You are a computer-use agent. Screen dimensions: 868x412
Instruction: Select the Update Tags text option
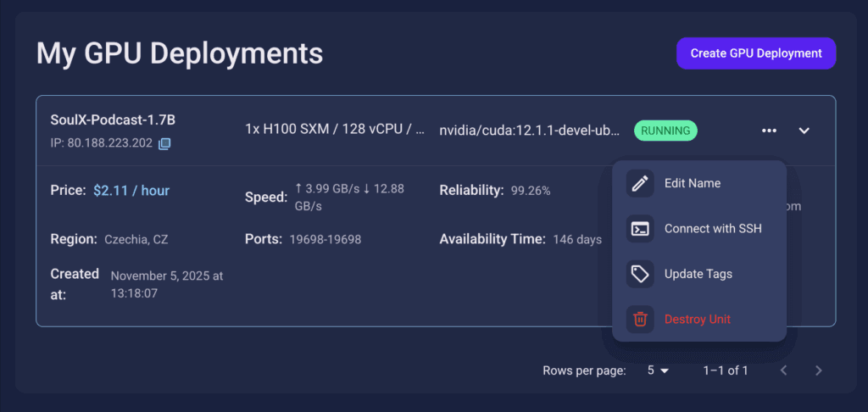[x=698, y=274]
